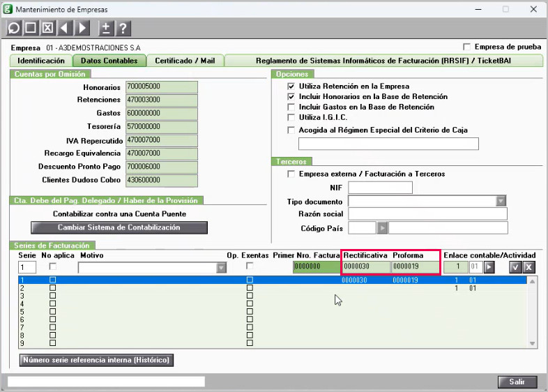Click the crossed-box toolbar icon

(x=47, y=28)
